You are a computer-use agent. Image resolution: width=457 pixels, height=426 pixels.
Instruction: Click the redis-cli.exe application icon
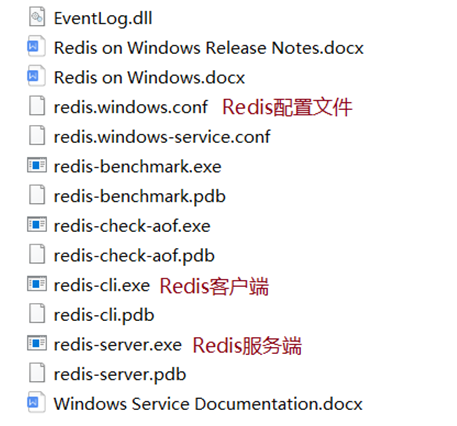click(37, 284)
